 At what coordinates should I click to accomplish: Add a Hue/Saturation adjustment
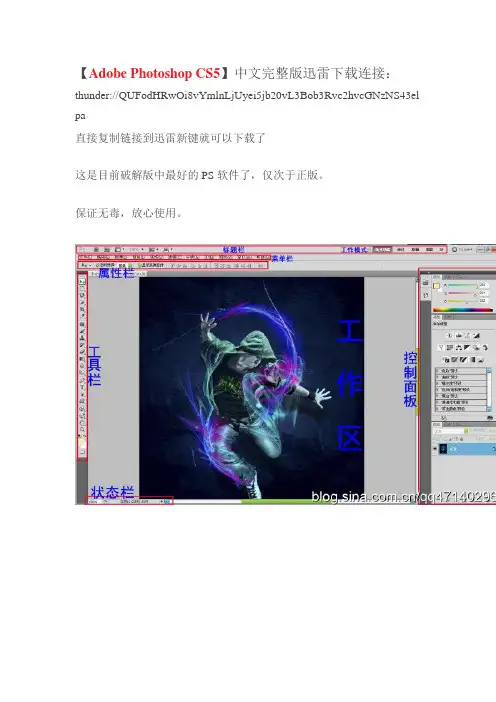point(450,347)
